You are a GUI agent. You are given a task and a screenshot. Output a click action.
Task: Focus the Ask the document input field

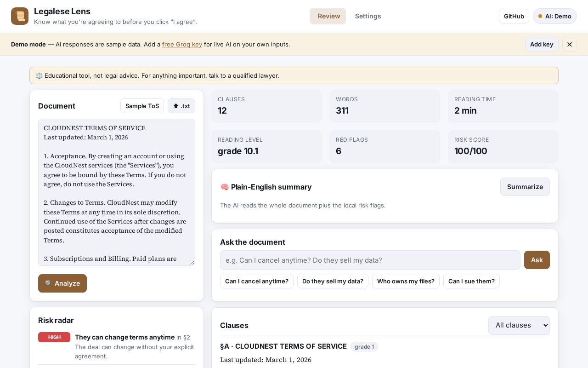pos(370,260)
